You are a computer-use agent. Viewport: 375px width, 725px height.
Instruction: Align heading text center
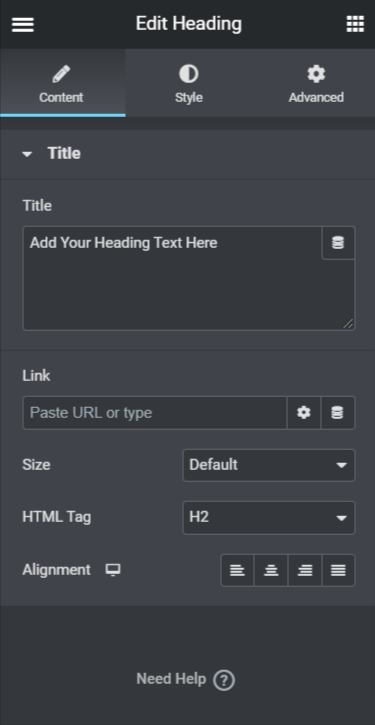tap(271, 571)
